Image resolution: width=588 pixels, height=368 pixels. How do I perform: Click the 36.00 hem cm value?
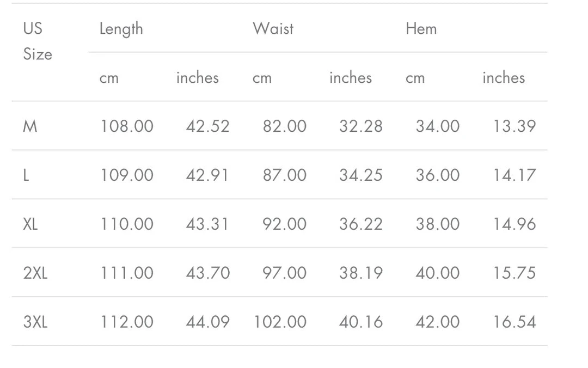(437, 175)
